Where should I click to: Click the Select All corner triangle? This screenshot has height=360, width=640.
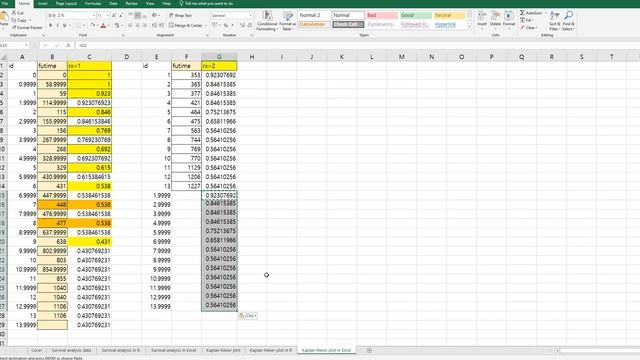coord(4,57)
